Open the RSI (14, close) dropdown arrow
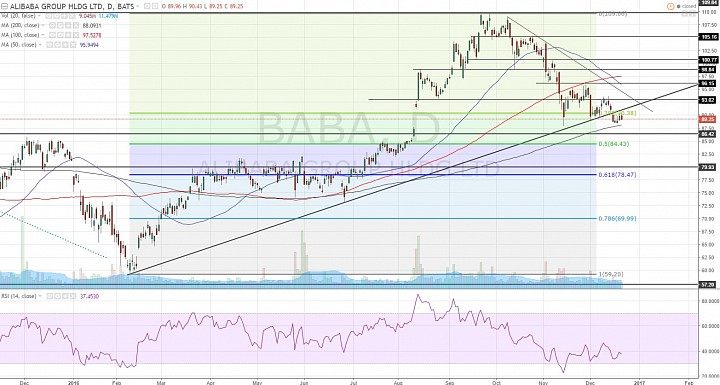Screen dimensions: 720x385 (x=40, y=296)
